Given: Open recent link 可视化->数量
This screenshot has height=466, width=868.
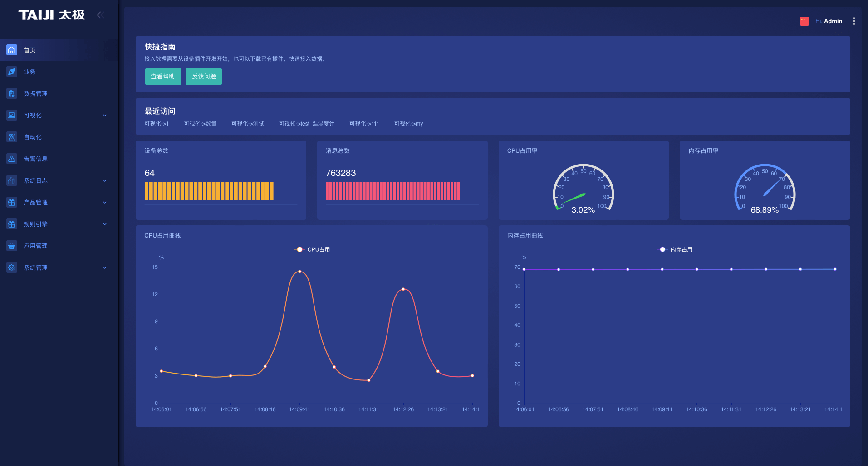Looking at the screenshot, I should (200, 124).
